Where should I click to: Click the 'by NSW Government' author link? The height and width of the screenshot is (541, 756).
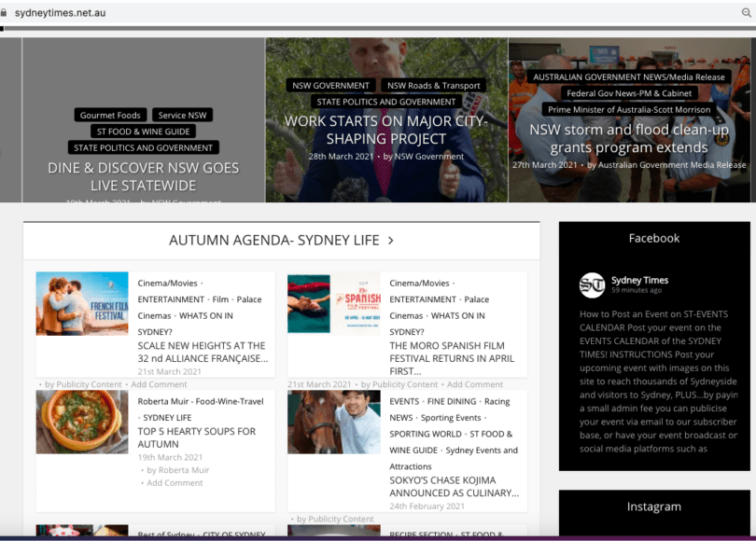pyautogui.click(x=424, y=156)
